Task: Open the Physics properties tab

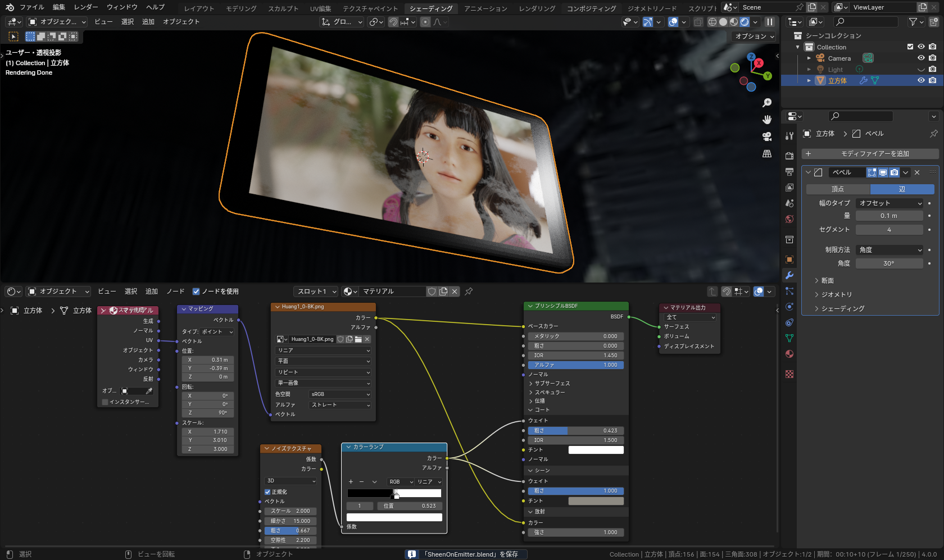Action: (789, 307)
